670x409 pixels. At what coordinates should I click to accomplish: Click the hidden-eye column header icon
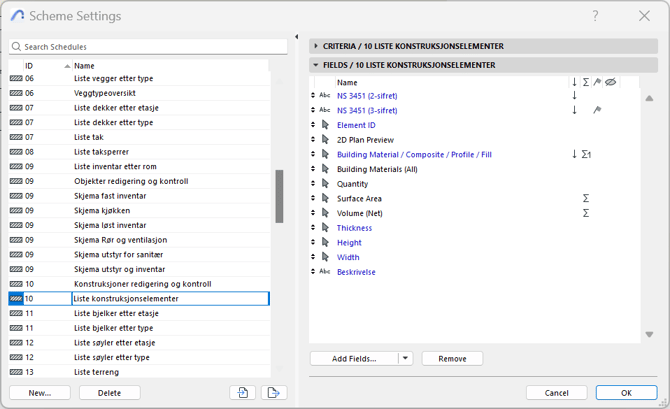pyautogui.click(x=610, y=82)
